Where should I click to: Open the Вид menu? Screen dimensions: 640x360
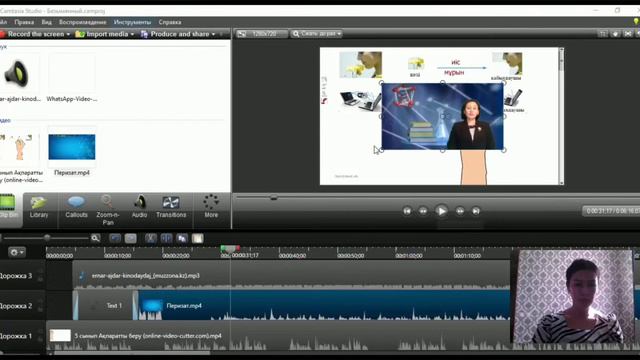pyautogui.click(x=47, y=22)
